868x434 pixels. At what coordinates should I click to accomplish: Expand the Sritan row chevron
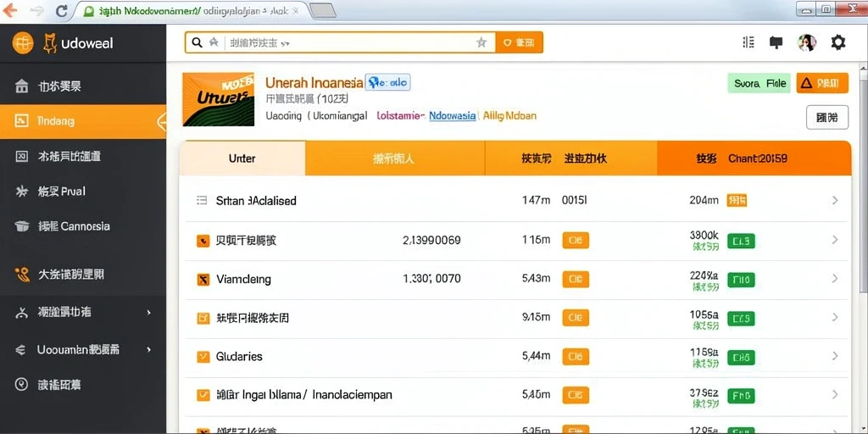pyautogui.click(x=835, y=200)
